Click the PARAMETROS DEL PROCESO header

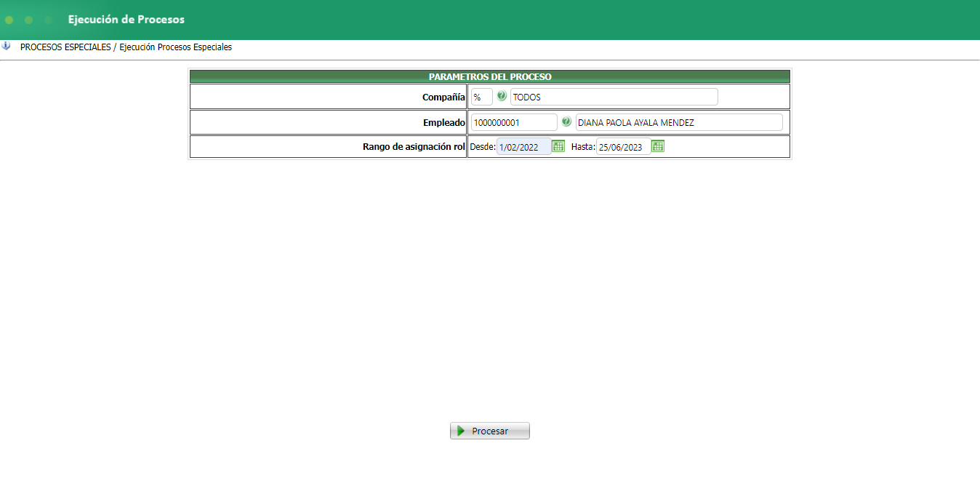490,76
